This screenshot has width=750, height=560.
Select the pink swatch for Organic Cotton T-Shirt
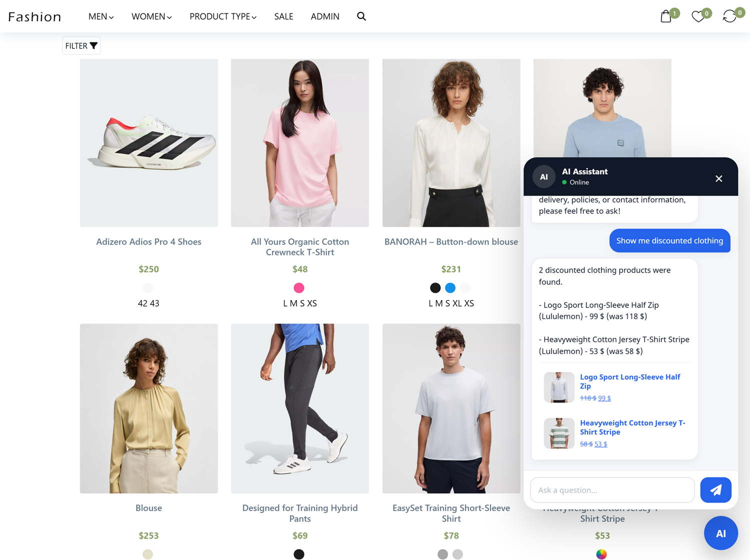click(x=299, y=288)
